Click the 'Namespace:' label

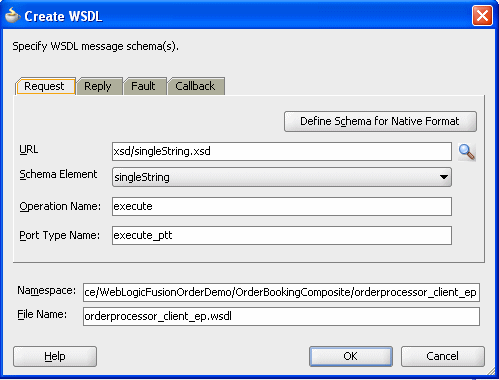[47, 290]
